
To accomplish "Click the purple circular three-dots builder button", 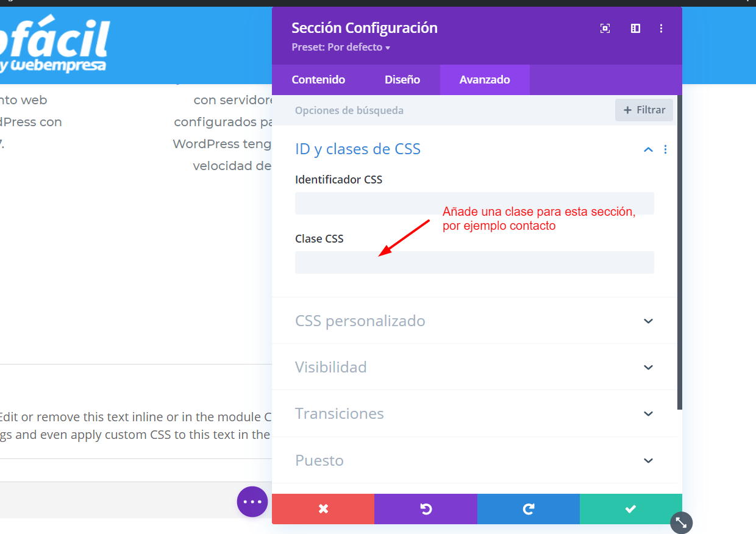I will pos(252,502).
